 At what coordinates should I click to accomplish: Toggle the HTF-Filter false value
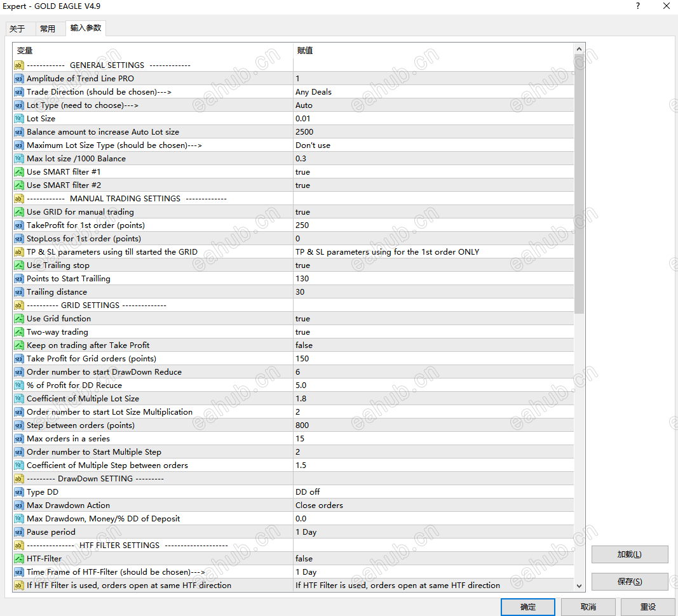pyautogui.click(x=434, y=558)
